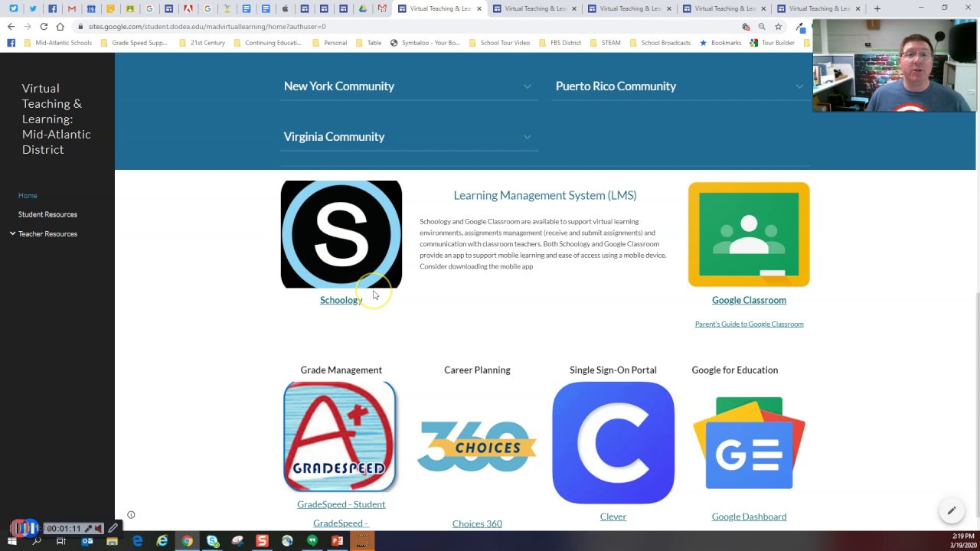The width and height of the screenshot is (980, 551).
Task: Open the Google Classroom link
Action: tap(749, 300)
